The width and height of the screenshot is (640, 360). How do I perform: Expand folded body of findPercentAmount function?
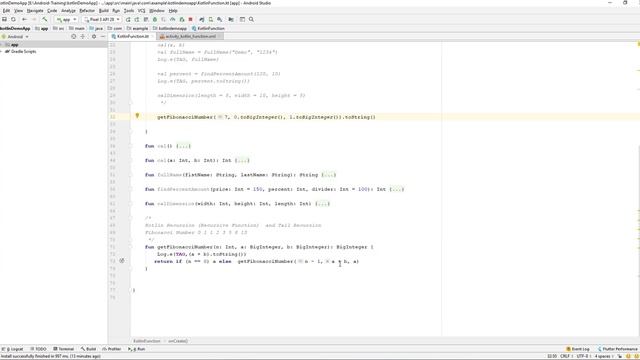tap(396, 189)
